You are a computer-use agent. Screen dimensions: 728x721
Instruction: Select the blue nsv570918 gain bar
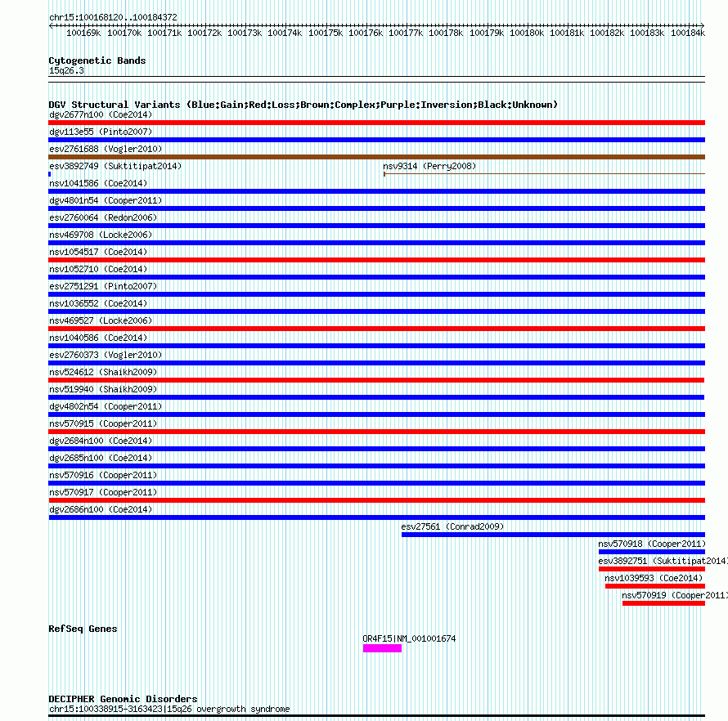pyautogui.click(x=652, y=552)
